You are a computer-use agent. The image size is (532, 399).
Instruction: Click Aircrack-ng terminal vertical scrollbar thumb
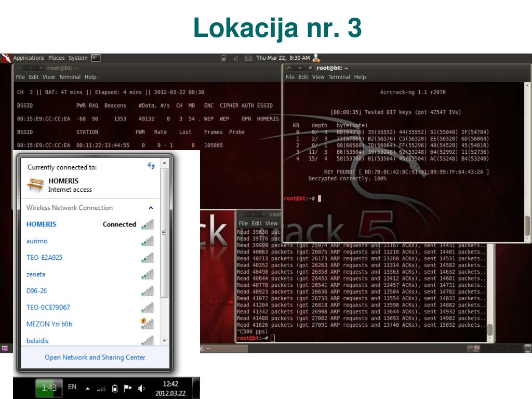point(527,225)
